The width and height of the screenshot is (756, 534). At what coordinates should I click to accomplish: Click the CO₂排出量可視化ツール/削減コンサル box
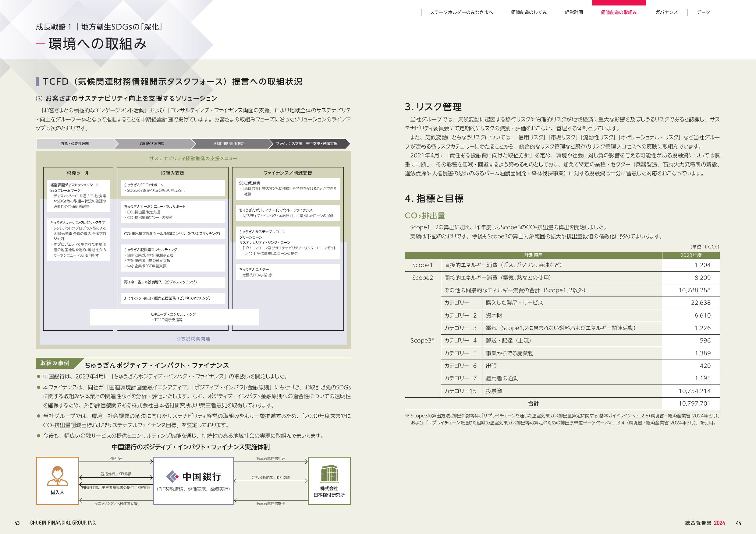click(172, 234)
